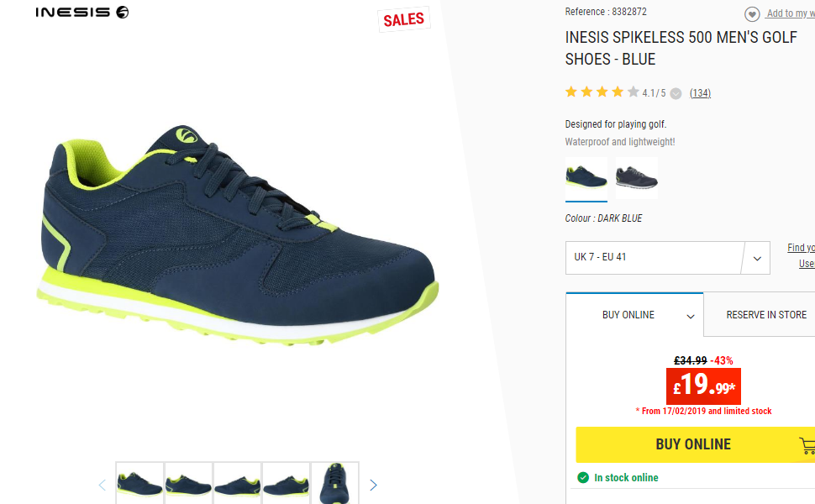The width and height of the screenshot is (815, 504).
Task: Click the red SALES badge
Action: [x=404, y=20]
